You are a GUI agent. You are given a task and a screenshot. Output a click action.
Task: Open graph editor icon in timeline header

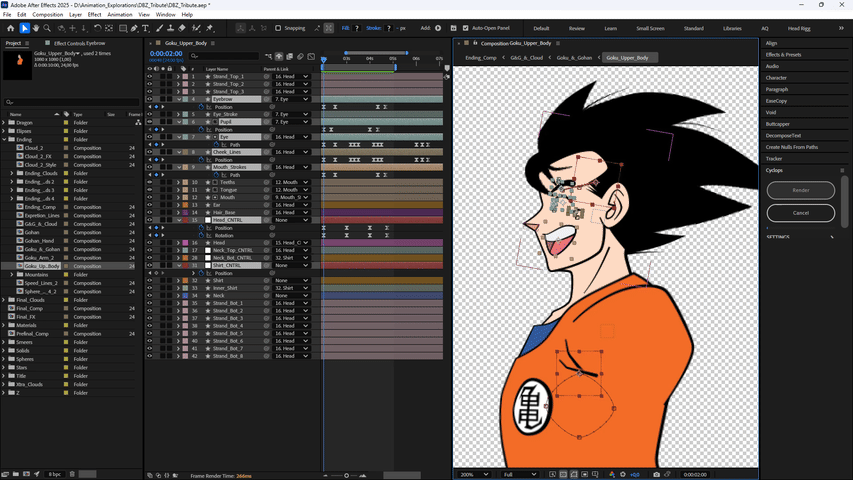click(x=311, y=56)
